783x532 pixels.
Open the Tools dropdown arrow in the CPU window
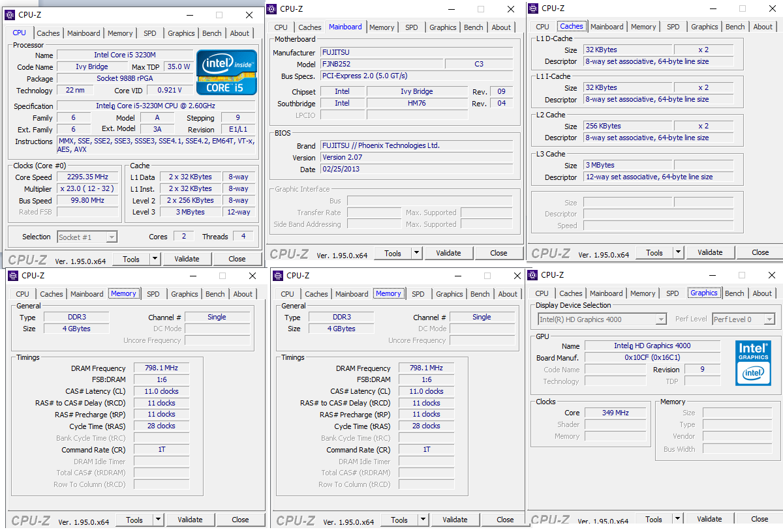(155, 259)
